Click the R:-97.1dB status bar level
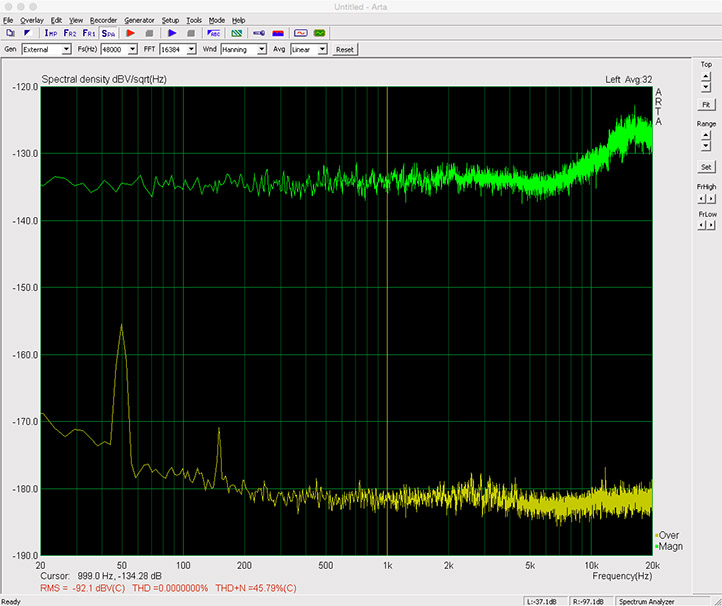Image resolution: width=722 pixels, height=606 pixels. pyautogui.click(x=591, y=601)
